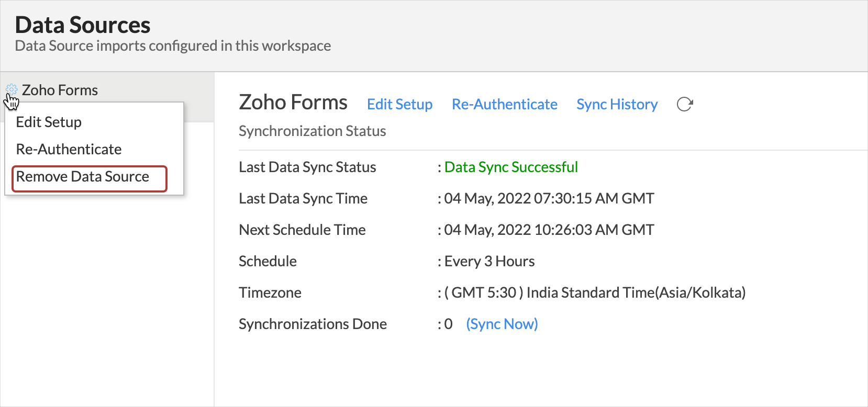
Task: Click the Data Source imports subtitle
Action: click(x=173, y=46)
